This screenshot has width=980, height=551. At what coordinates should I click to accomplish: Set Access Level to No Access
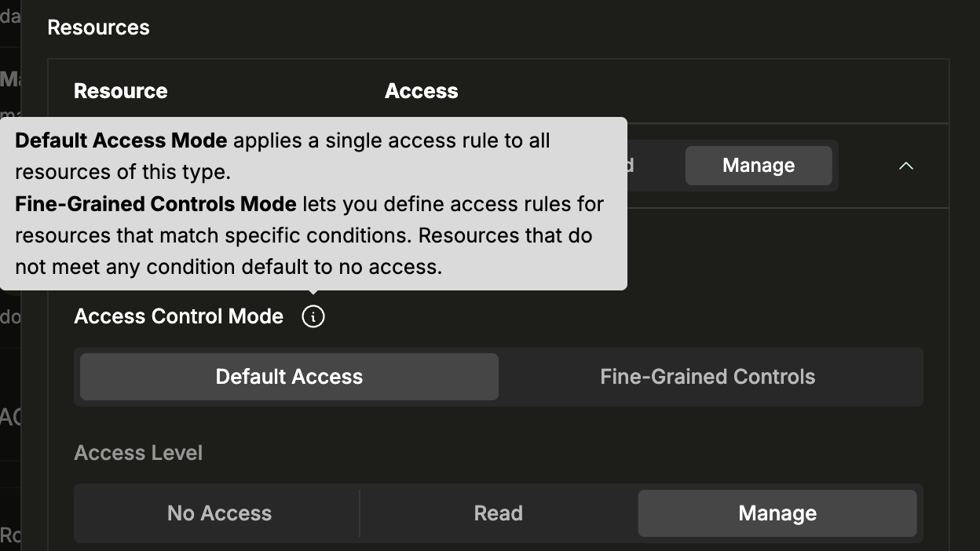(219, 513)
